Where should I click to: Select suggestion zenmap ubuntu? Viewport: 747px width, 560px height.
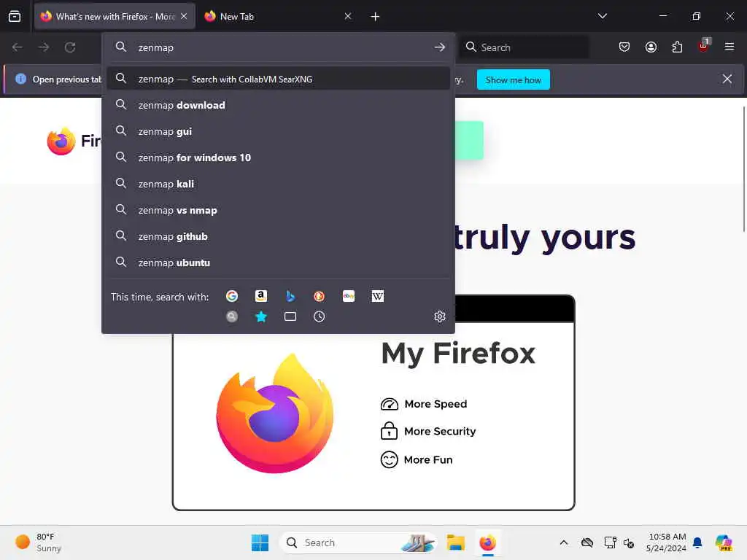(x=278, y=262)
